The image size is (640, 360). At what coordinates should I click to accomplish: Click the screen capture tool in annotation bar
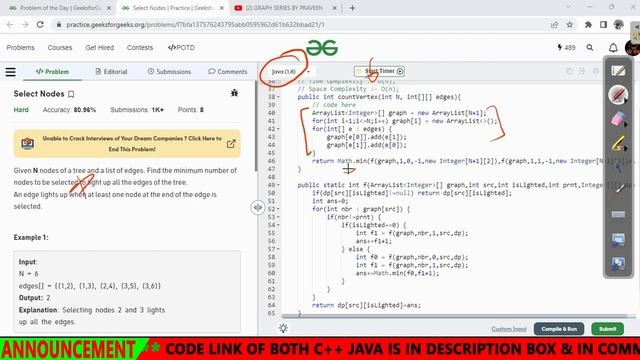pyautogui.click(x=618, y=240)
